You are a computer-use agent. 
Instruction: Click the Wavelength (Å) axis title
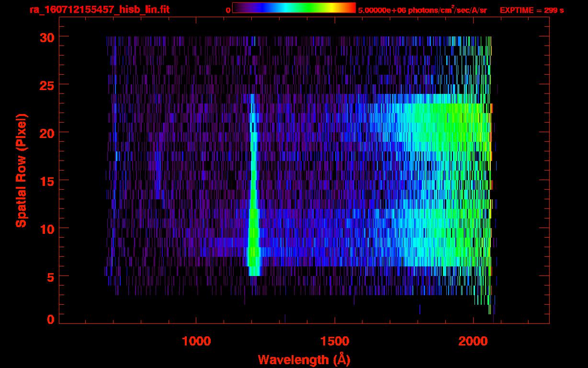(x=304, y=359)
